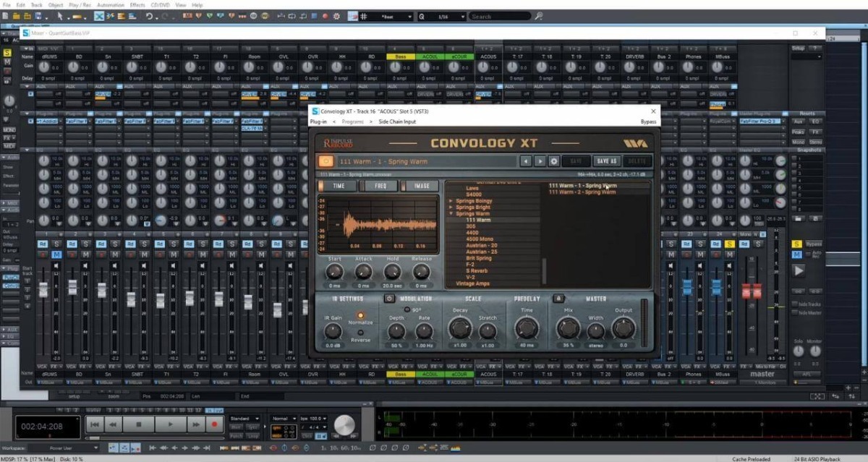Click the DELETE preset button
The width and height of the screenshot is (868, 462).
[x=636, y=162]
